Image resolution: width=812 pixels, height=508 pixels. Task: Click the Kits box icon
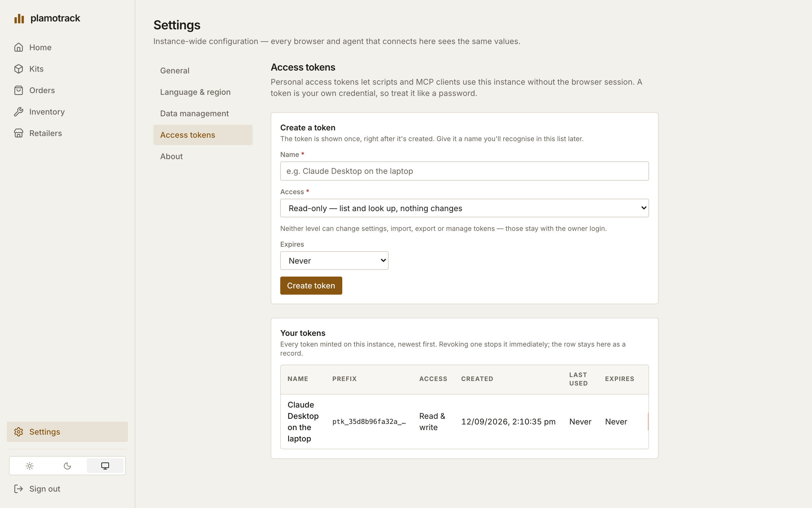tap(19, 69)
